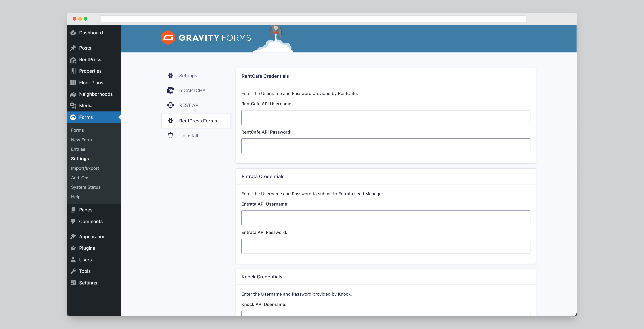Click the Gravity Forms hexagon logo
The height and width of the screenshot is (329, 644).
pyautogui.click(x=168, y=38)
